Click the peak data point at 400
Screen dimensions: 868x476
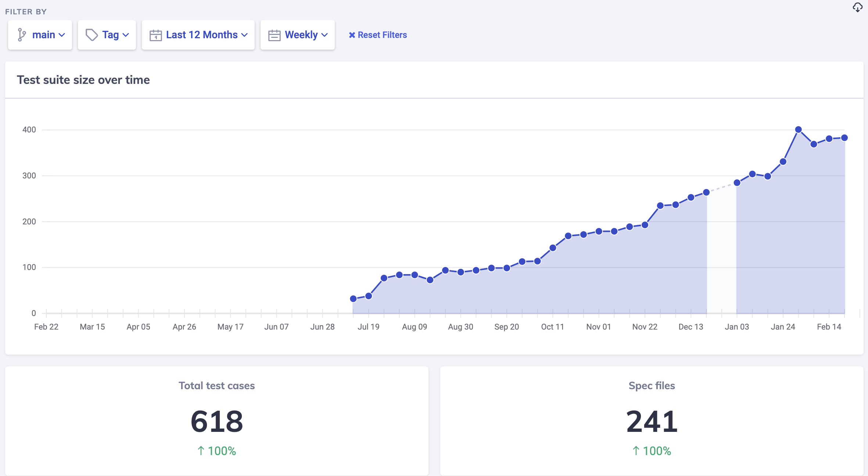[798, 129]
